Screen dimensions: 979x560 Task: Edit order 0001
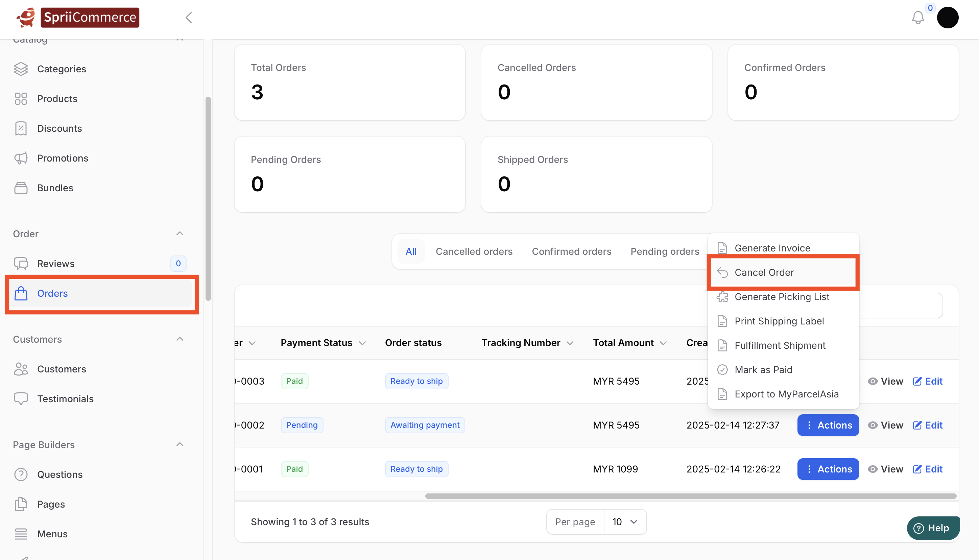coord(928,469)
